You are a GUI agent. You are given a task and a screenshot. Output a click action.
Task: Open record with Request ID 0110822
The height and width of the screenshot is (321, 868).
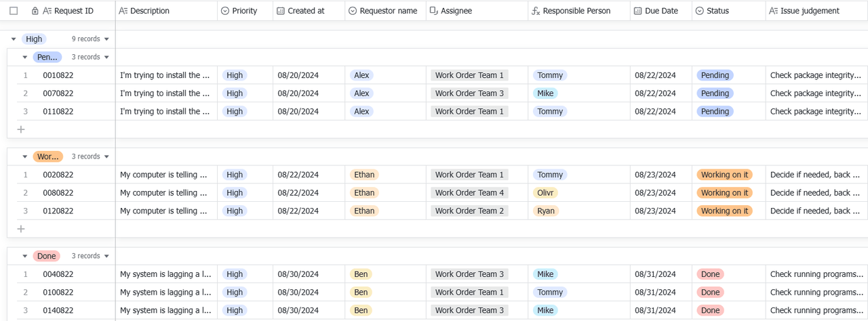pyautogui.click(x=58, y=111)
